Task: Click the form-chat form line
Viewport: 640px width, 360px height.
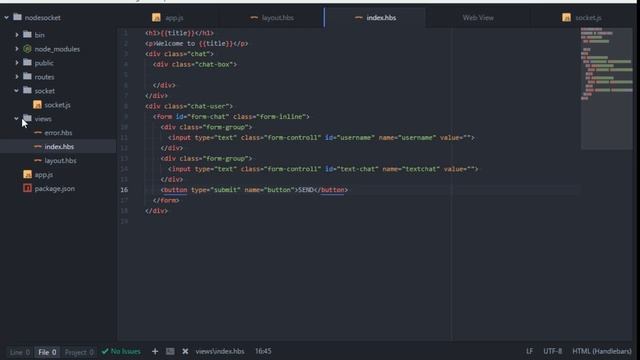Action: (231, 117)
